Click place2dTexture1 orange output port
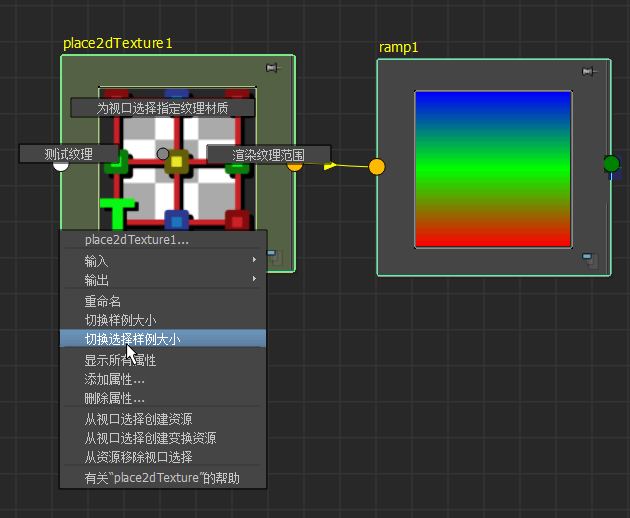Screen dimensions: 630x518 coord(295,166)
